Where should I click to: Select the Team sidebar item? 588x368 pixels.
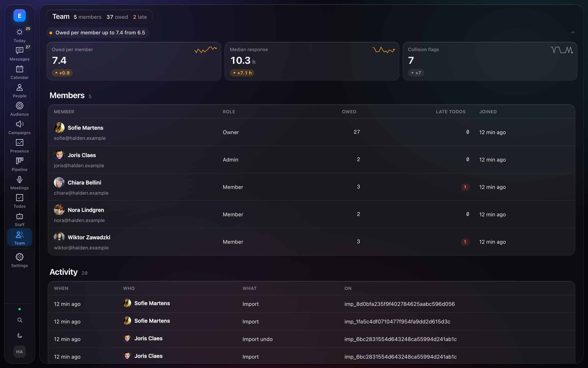tap(19, 238)
